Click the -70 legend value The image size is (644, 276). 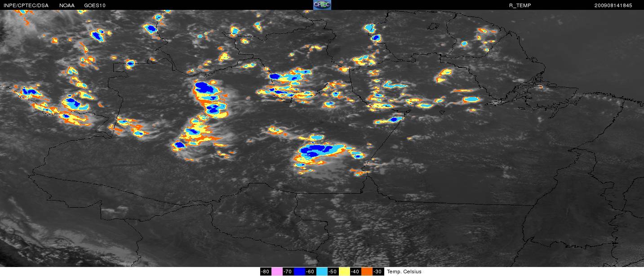coord(288,272)
